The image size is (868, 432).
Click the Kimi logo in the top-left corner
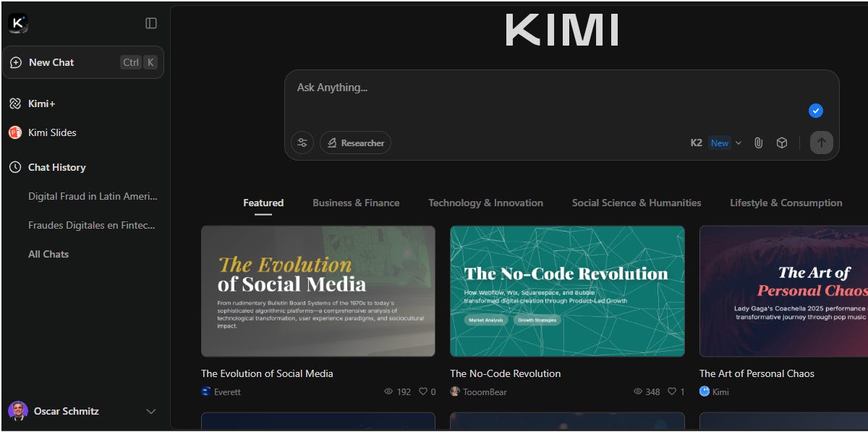(x=16, y=22)
